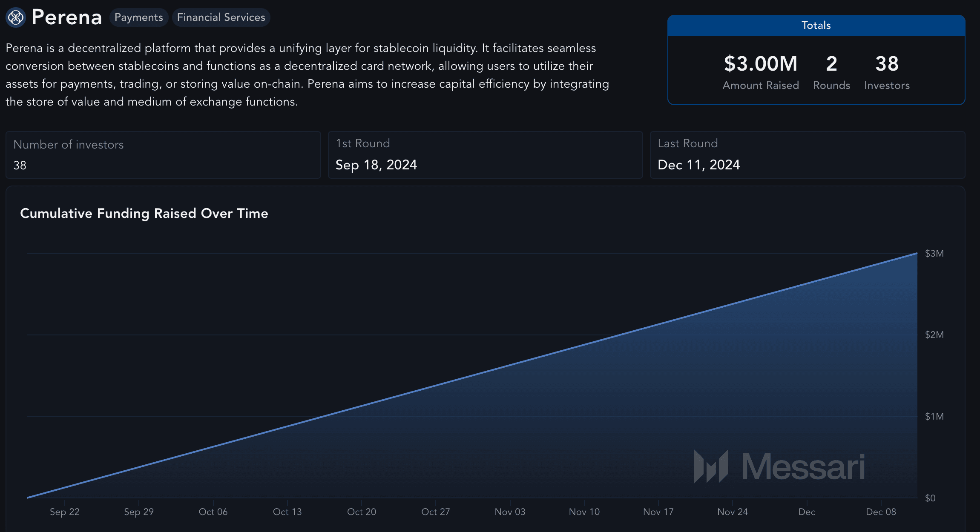Viewport: 980px width, 532px height.
Task: Click the 1st Round card label
Action: pyautogui.click(x=363, y=143)
